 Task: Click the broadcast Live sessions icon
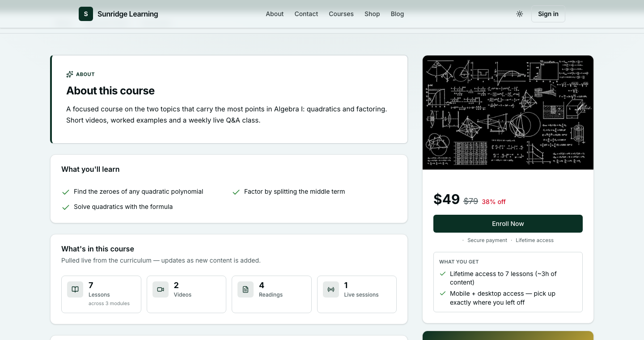pyautogui.click(x=331, y=289)
